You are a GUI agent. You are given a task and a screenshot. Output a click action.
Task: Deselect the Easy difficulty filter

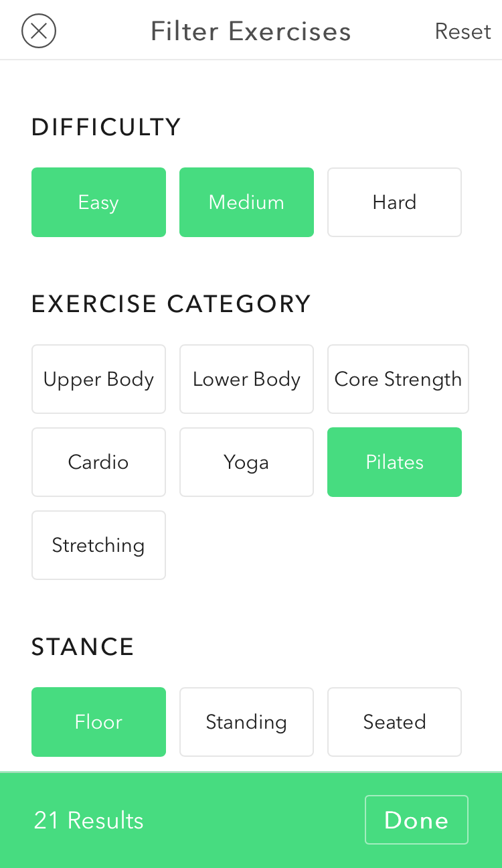pyautogui.click(x=98, y=202)
